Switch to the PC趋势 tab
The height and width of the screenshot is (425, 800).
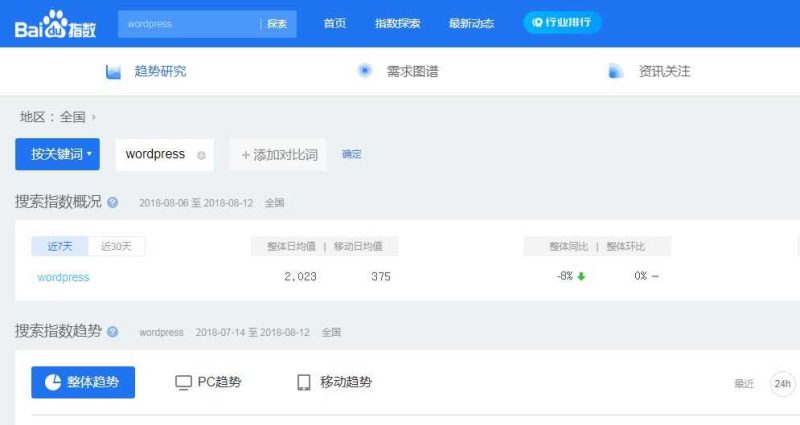[x=208, y=382]
